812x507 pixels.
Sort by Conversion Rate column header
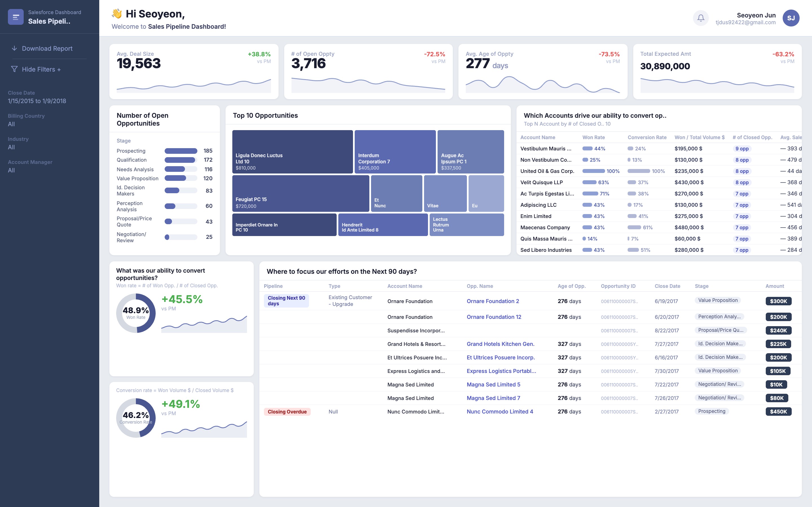pyautogui.click(x=647, y=137)
